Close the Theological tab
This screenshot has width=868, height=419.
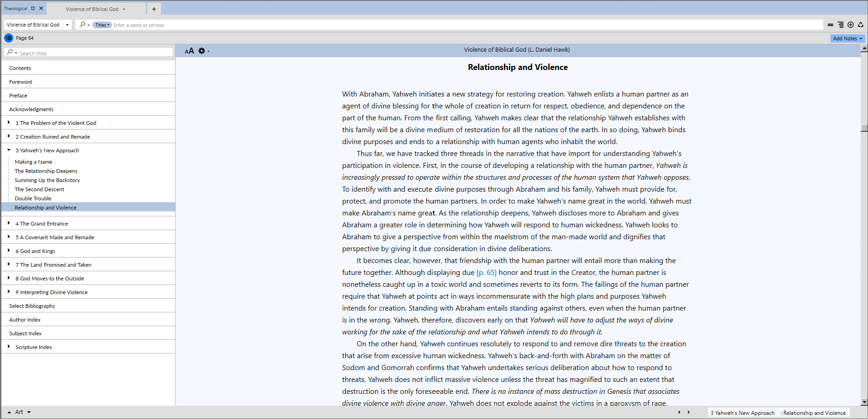click(41, 8)
